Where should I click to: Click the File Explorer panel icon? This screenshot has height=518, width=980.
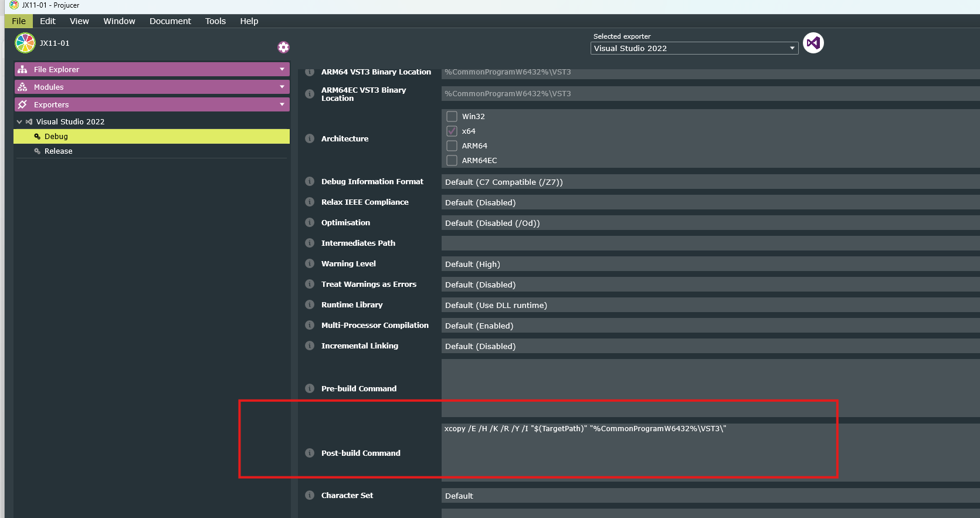pos(22,69)
